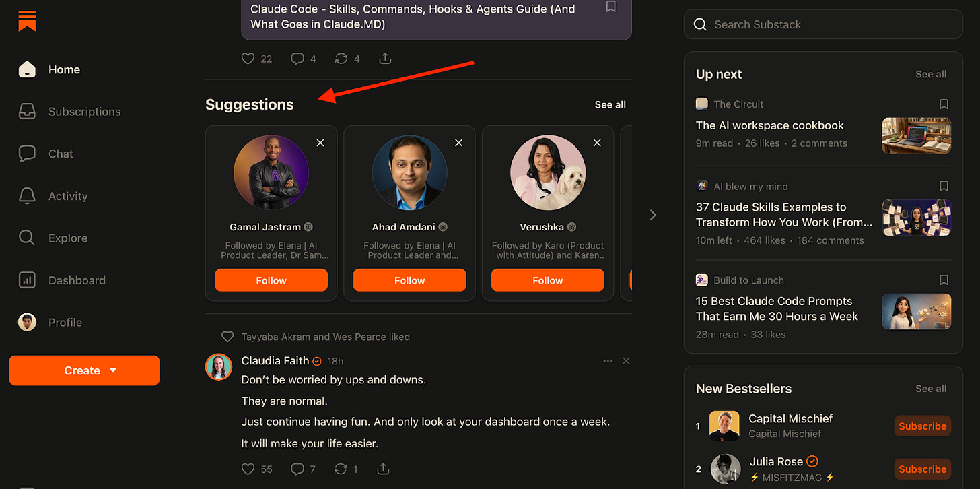Subscribe to Capital Mischief

coord(922,426)
